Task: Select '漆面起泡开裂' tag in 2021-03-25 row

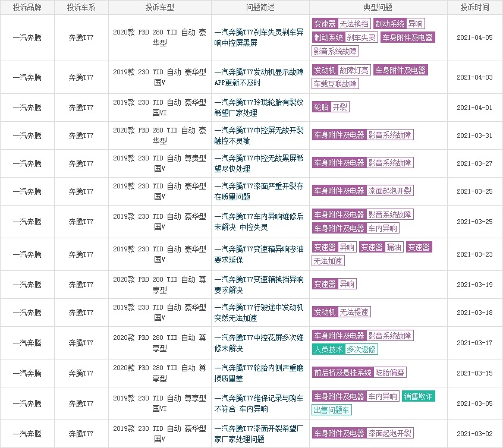Action: (x=389, y=191)
